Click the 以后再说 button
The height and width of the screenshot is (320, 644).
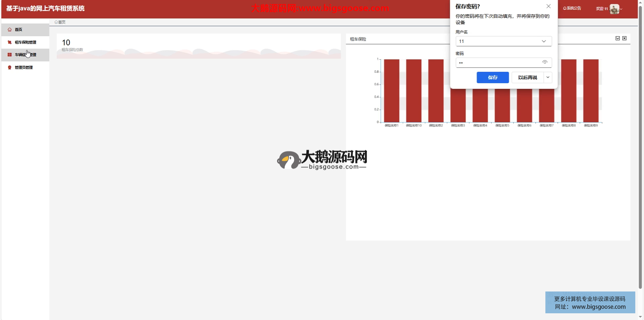527,77
